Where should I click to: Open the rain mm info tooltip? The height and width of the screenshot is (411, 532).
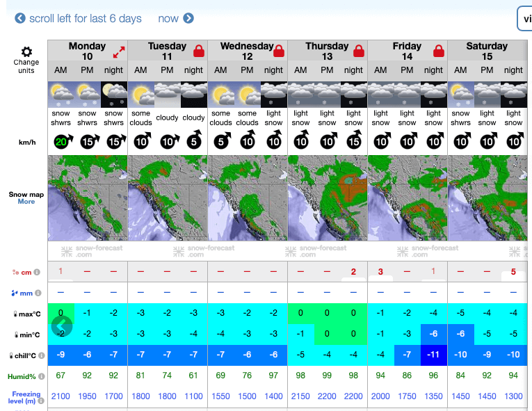coord(37,292)
